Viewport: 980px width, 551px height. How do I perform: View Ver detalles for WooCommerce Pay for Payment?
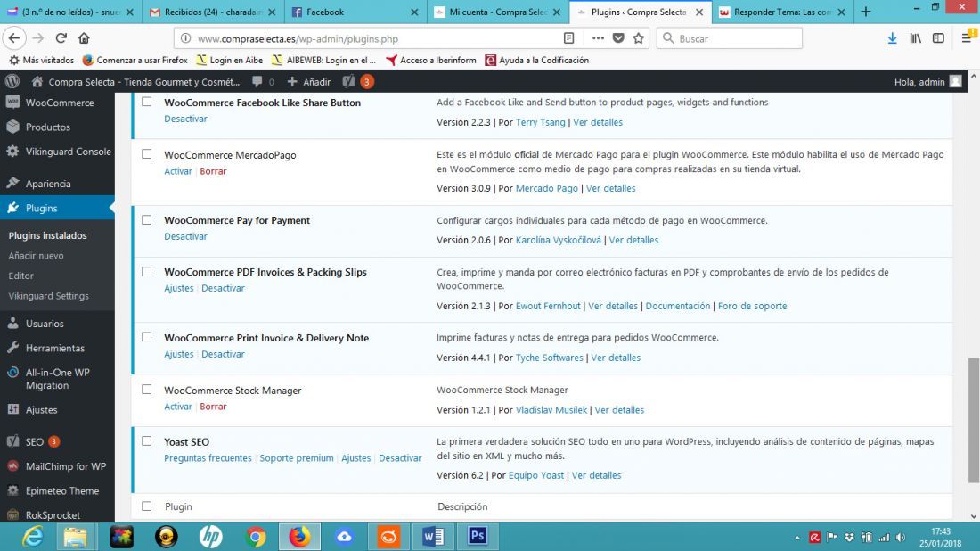pos(633,240)
